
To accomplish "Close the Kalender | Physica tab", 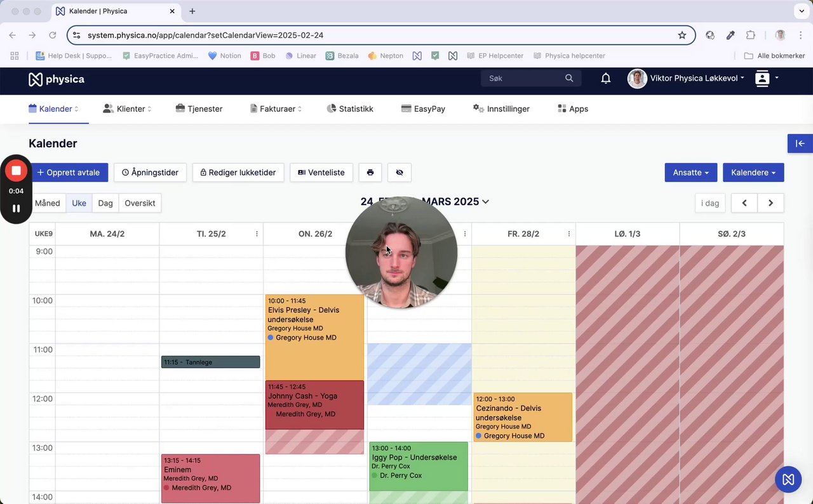I will pyautogui.click(x=172, y=11).
